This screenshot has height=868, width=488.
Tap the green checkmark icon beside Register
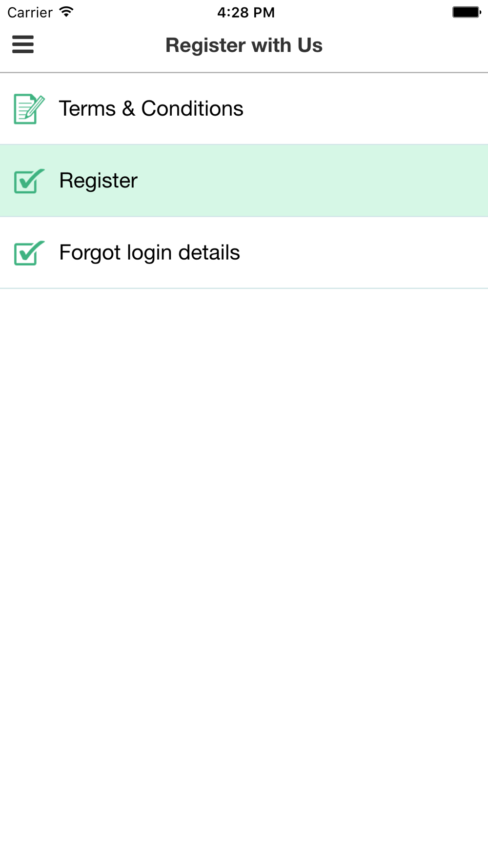tap(29, 181)
